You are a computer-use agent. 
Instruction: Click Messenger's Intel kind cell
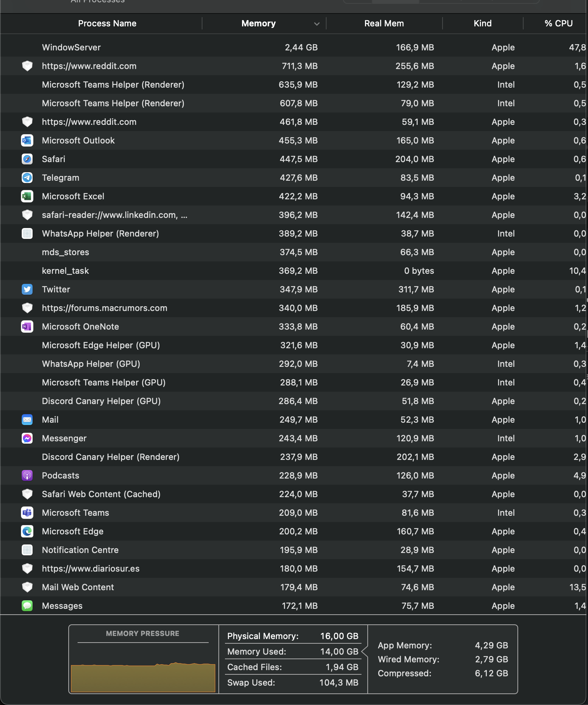point(506,438)
